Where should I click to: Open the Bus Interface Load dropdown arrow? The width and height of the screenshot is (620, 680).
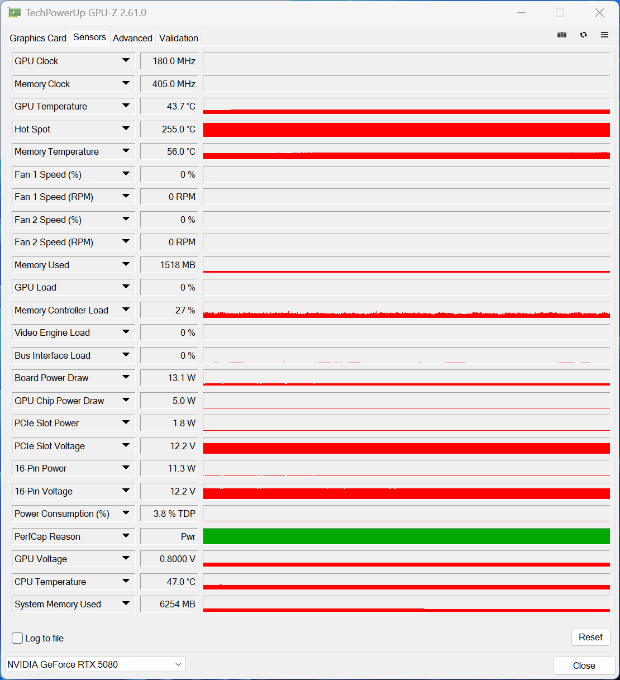[x=126, y=355]
